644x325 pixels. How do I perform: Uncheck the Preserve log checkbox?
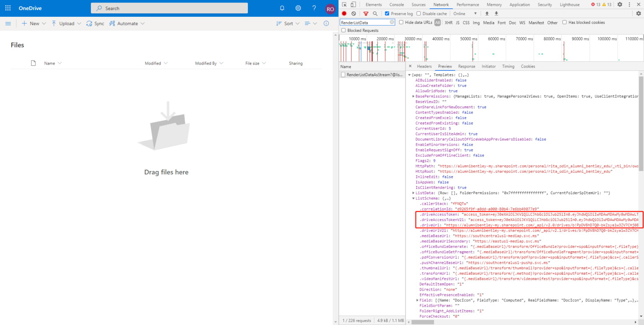point(387,13)
